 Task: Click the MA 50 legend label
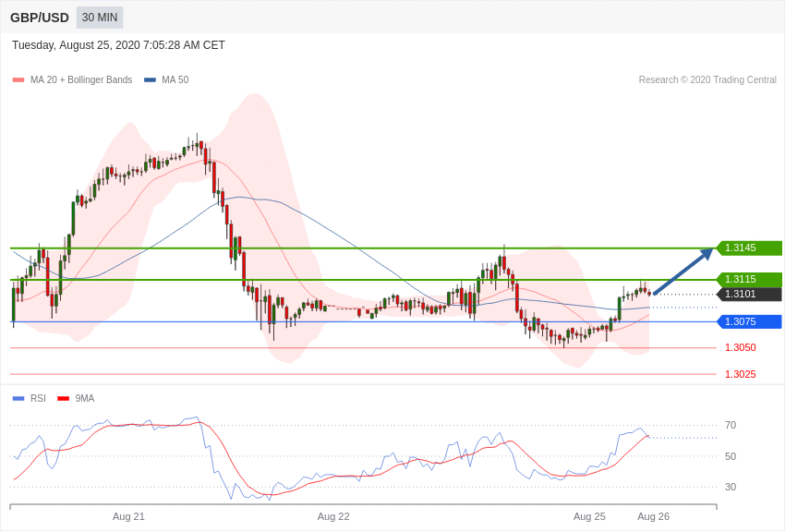175,80
